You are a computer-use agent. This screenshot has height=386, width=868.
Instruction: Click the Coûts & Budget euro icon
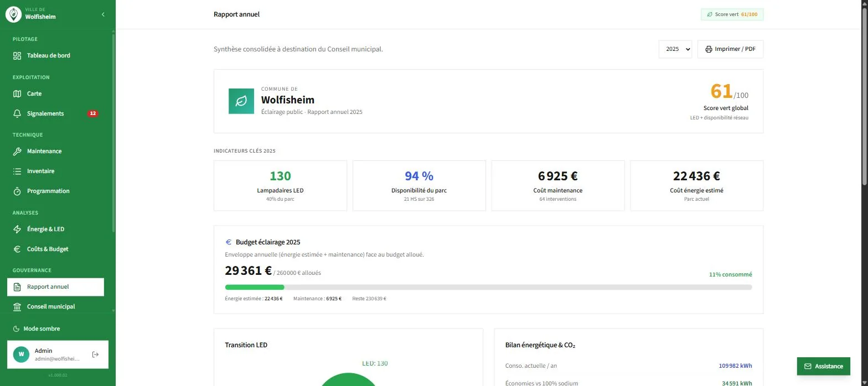(x=17, y=249)
